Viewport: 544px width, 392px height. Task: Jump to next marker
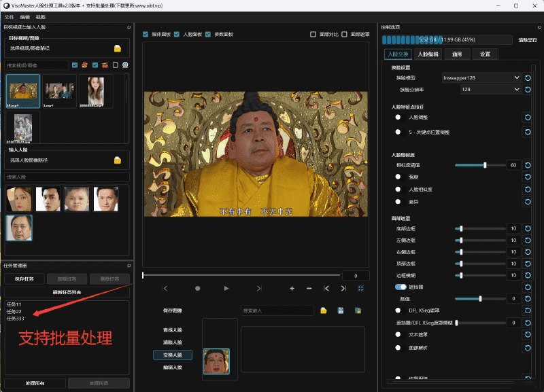[x=343, y=288]
